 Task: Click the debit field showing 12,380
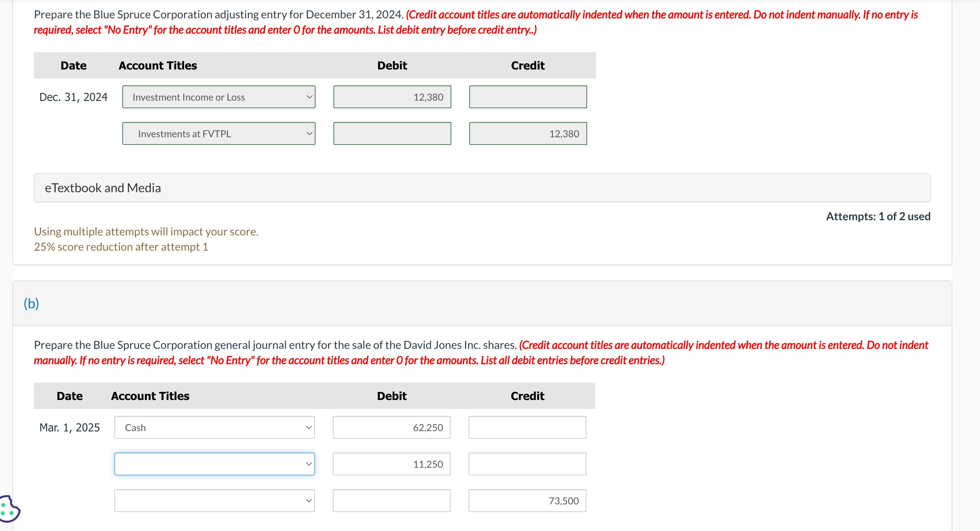pyautogui.click(x=392, y=97)
